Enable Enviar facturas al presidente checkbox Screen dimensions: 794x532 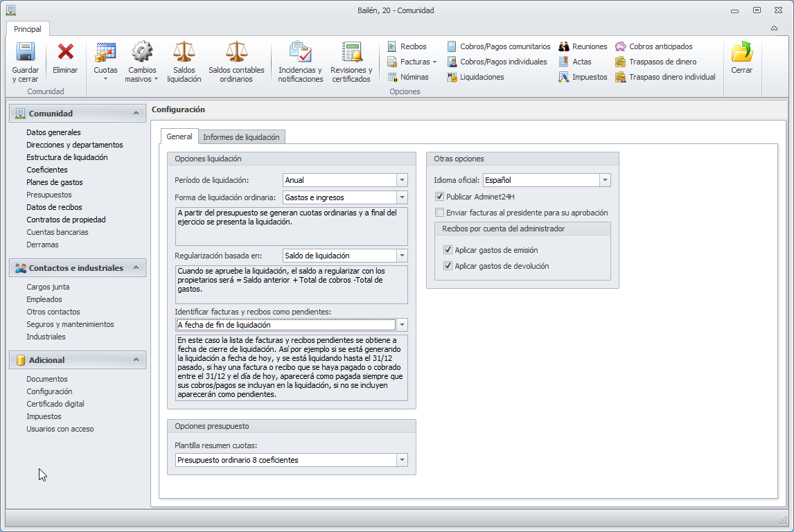pyautogui.click(x=439, y=213)
